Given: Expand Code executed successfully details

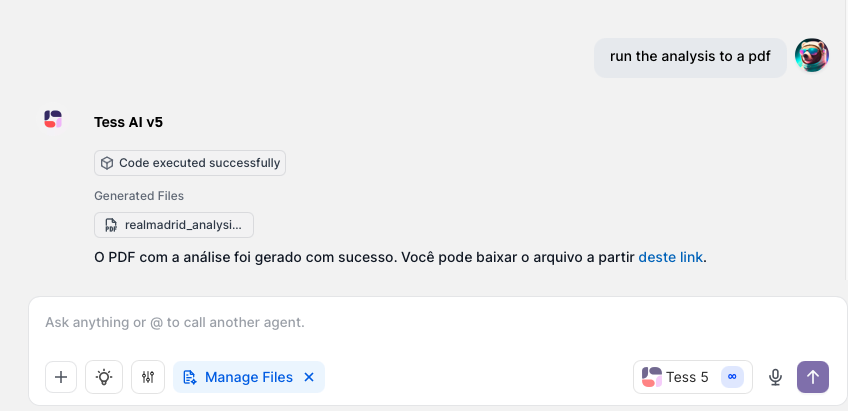Looking at the screenshot, I should [x=190, y=163].
